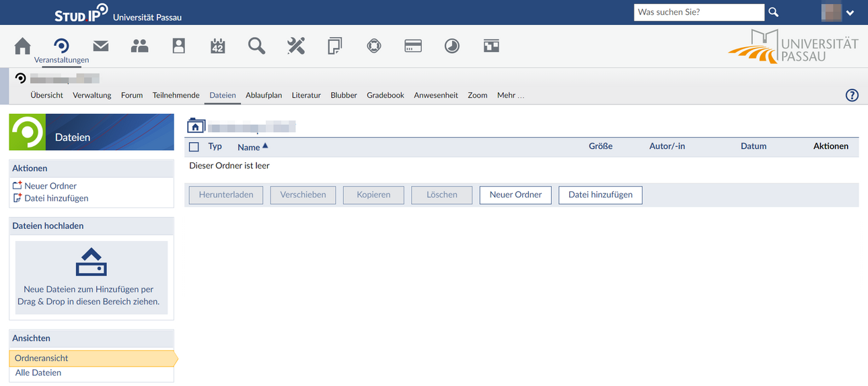Switch to the Teilnehmende tab
The width and height of the screenshot is (868, 386).
pyautogui.click(x=176, y=95)
